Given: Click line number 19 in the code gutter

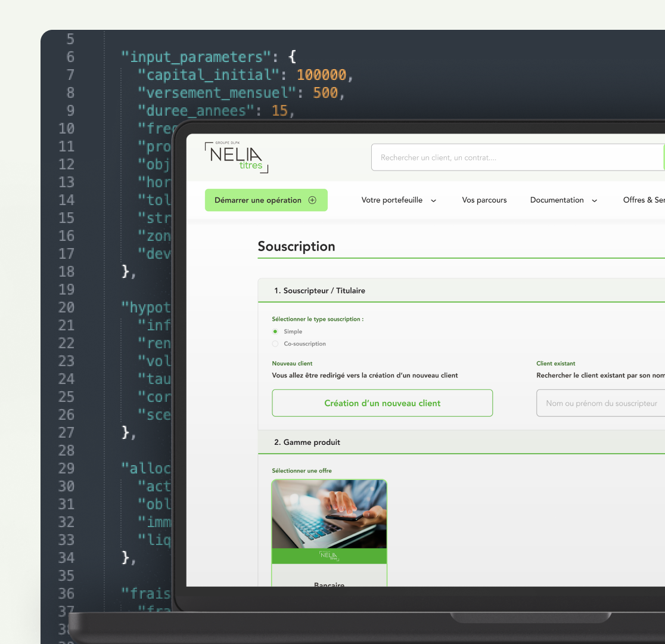Looking at the screenshot, I should tap(66, 289).
